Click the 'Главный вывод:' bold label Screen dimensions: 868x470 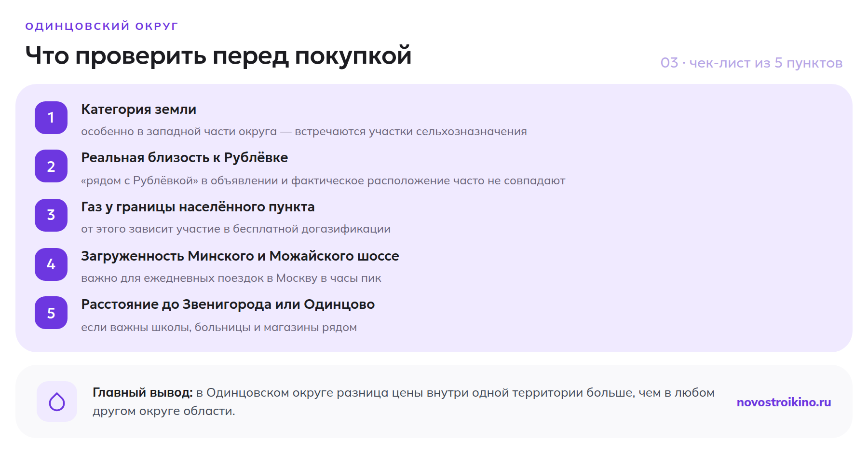143,393
